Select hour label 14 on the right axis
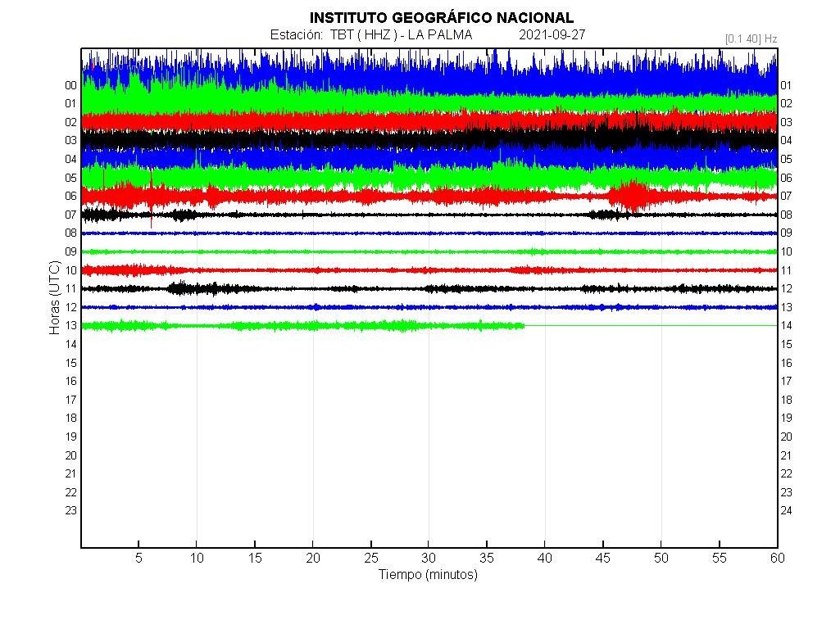The image size is (840, 629). (786, 326)
